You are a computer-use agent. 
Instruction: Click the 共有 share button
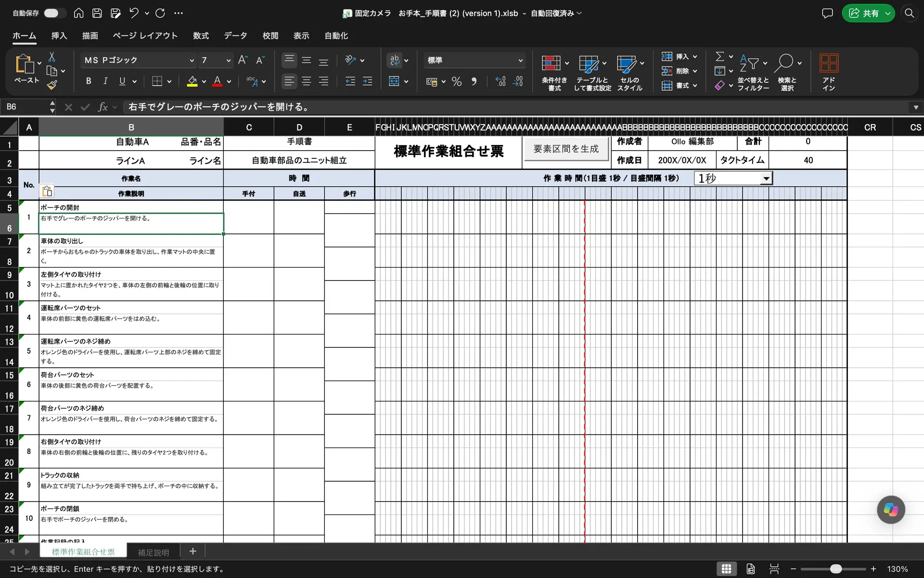[864, 13]
